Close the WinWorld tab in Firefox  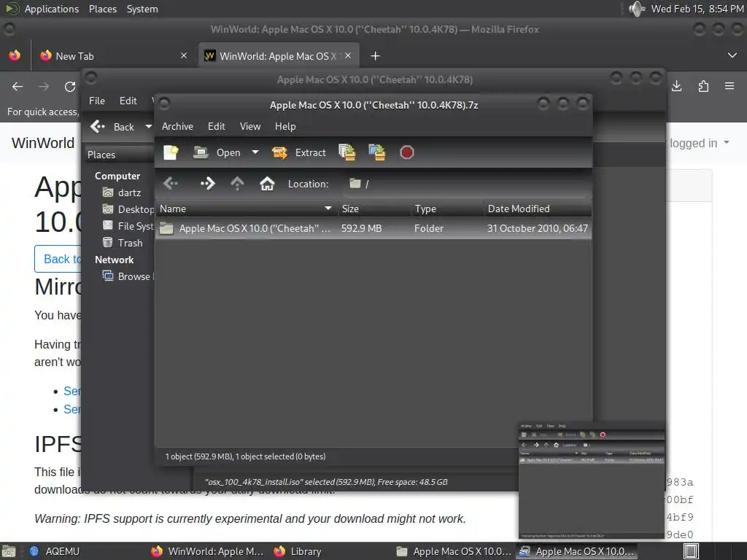click(348, 55)
